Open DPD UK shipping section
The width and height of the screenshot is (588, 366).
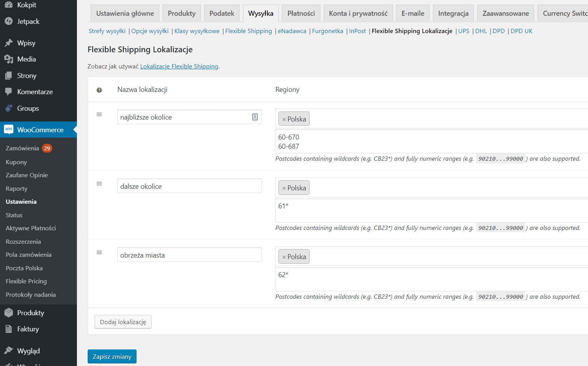[521, 31]
